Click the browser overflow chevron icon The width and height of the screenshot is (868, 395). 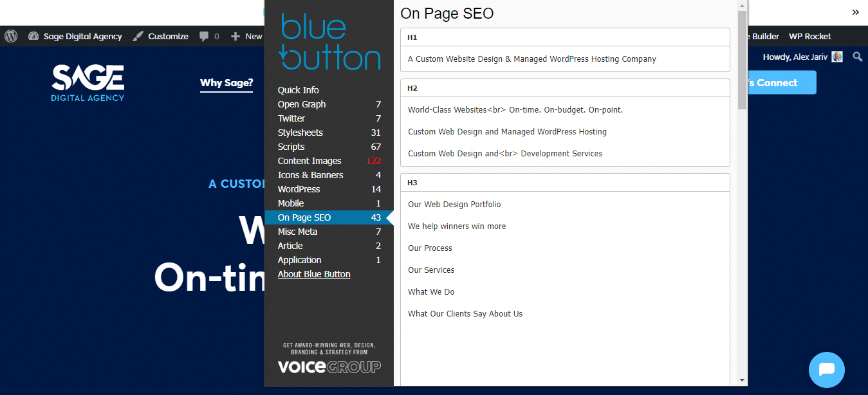pos(856,12)
